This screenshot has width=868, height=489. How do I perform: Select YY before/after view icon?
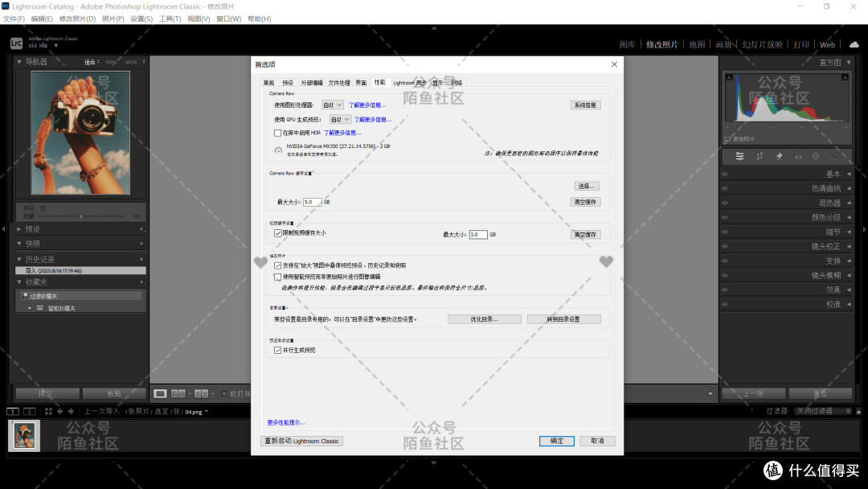201,394
